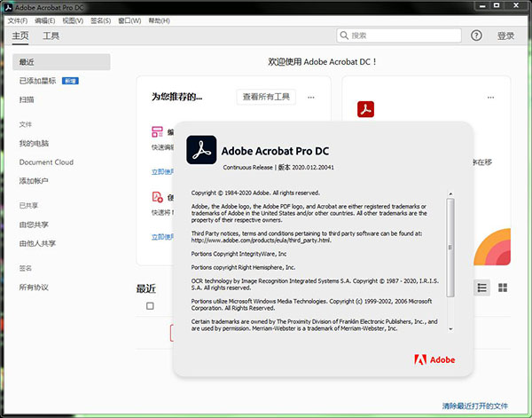Open Document Cloud in the sidebar
532x418 pixels.
(x=46, y=162)
